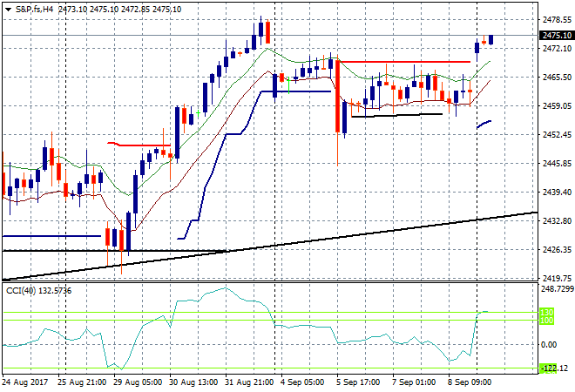
Task: Select the short red horizontal line near 2450
Action: click(139, 145)
